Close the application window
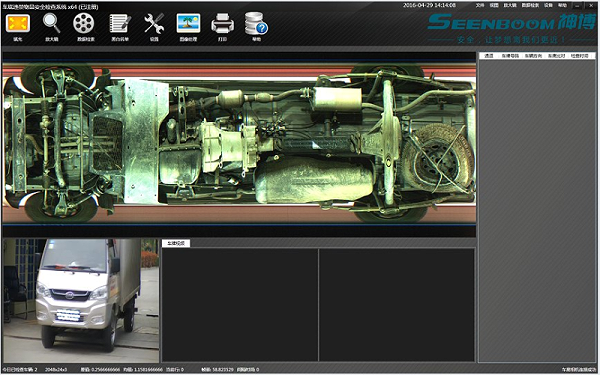This screenshot has height=375, width=600. [592, 5]
